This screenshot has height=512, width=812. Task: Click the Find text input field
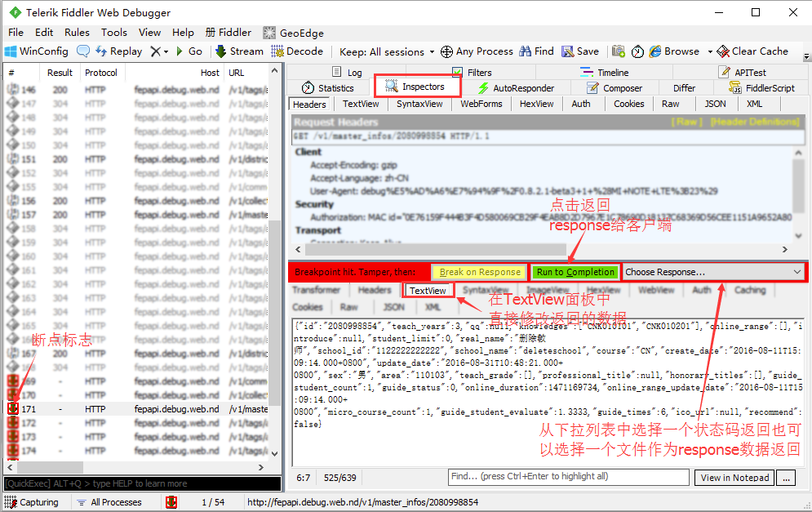(x=569, y=477)
